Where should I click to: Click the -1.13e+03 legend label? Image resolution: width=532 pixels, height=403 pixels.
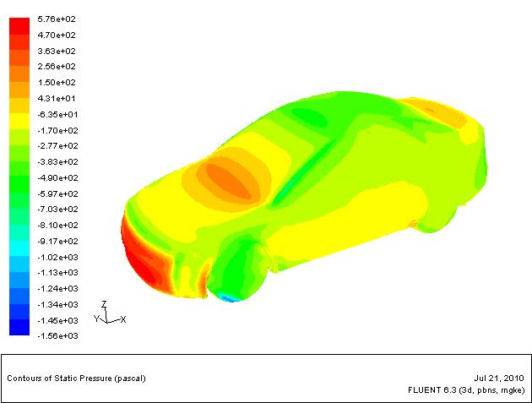(x=57, y=273)
